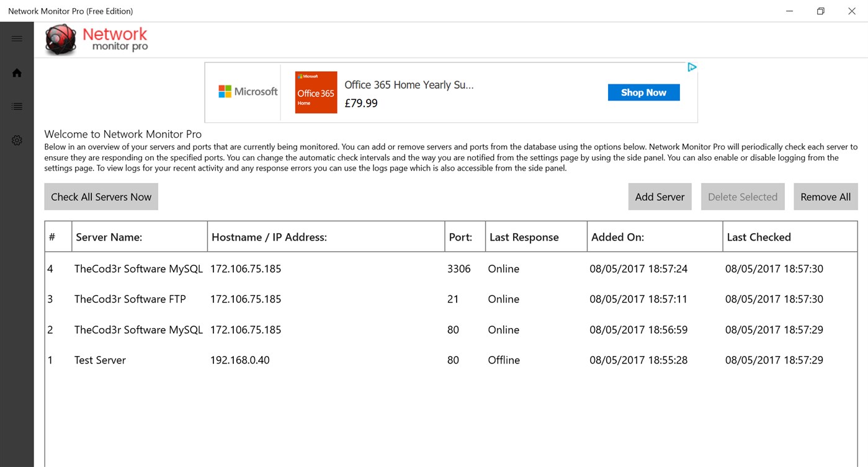This screenshot has width=868, height=467.
Task: Click the Microsoft logo in ad
Action: point(248,92)
